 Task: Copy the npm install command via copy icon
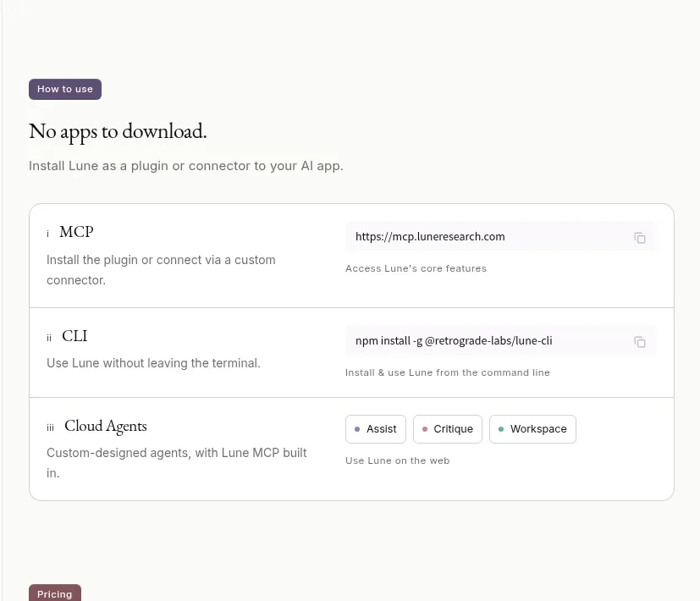[640, 342]
